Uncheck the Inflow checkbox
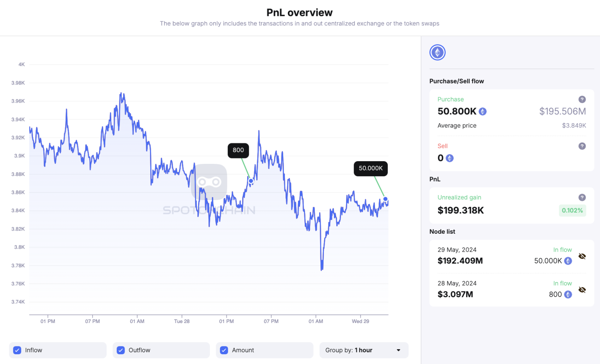This screenshot has height=364, width=600. pyautogui.click(x=17, y=350)
